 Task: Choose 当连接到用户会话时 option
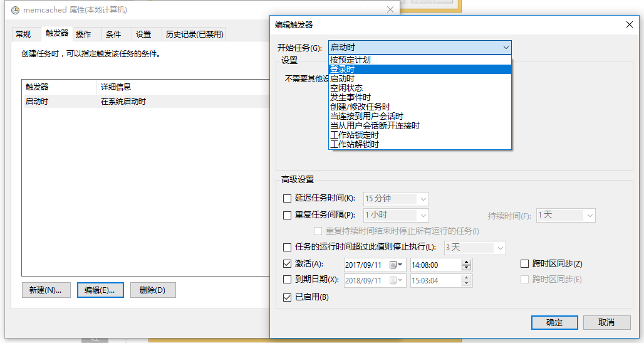(x=420, y=117)
